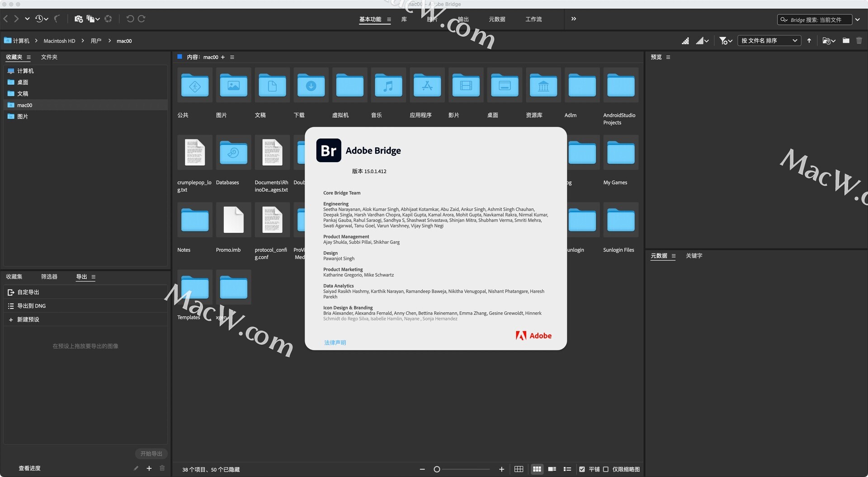Open thumbnail quality options dropdown

tap(702, 41)
